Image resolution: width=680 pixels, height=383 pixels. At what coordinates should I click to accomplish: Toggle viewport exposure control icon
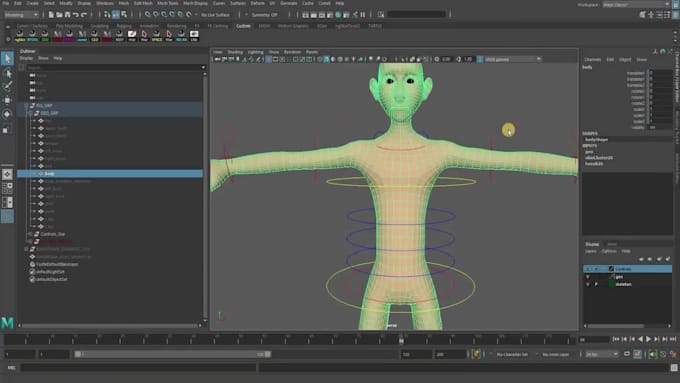[437, 59]
